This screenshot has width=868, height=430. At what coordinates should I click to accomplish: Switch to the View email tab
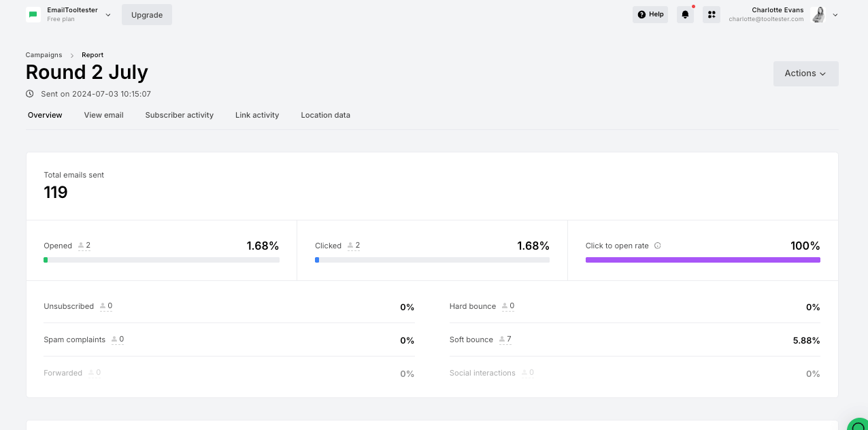click(104, 115)
